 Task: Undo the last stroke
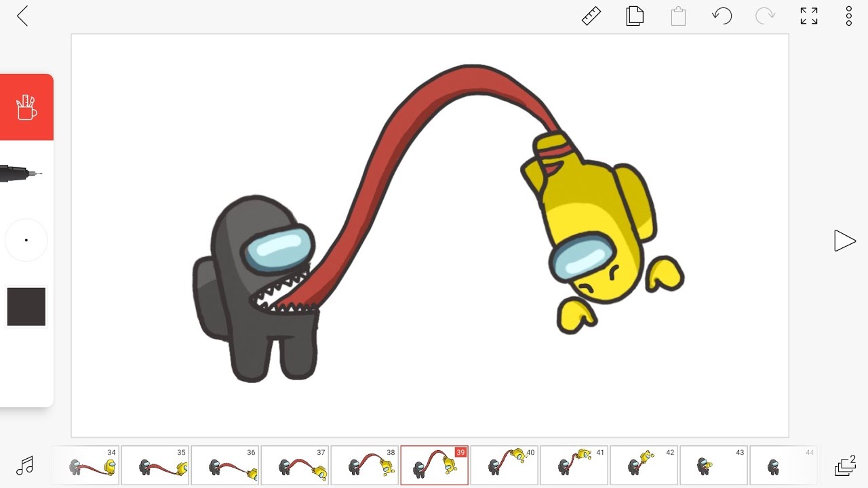pos(722,16)
